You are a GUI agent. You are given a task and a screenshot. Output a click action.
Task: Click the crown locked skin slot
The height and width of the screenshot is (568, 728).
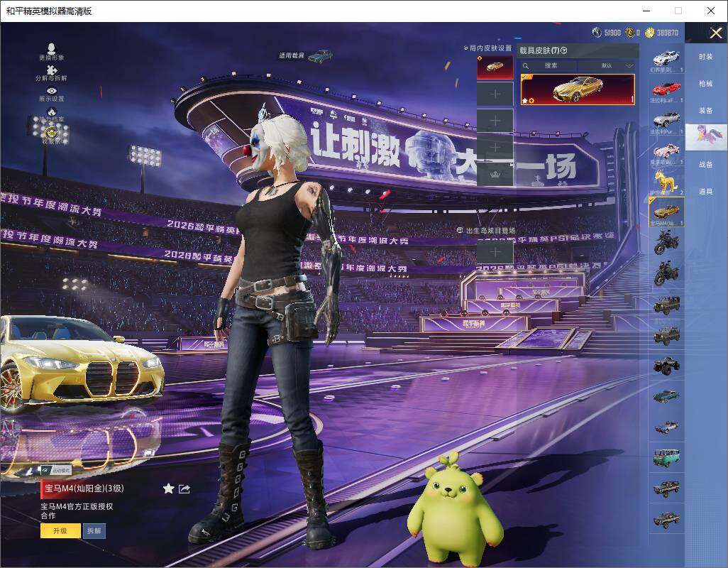coord(495,175)
